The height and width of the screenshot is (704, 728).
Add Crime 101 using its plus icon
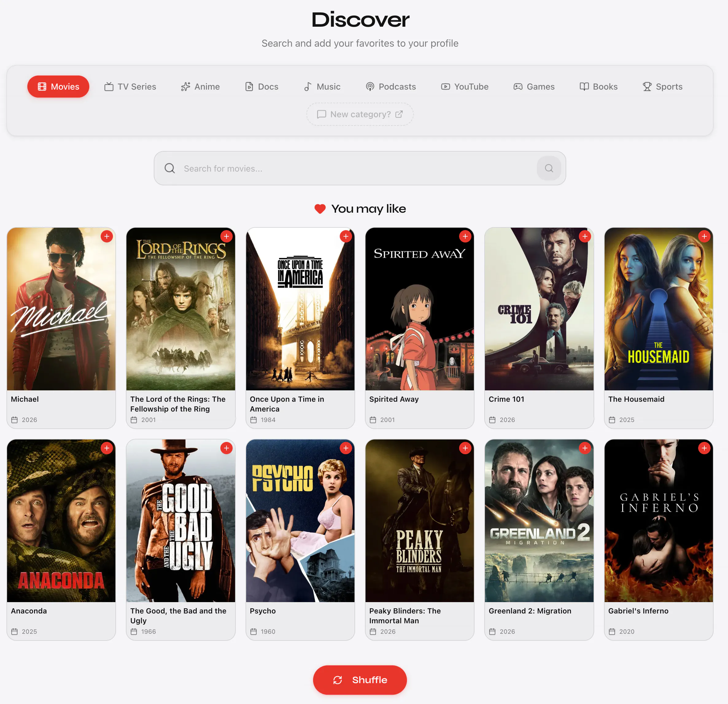(x=585, y=236)
